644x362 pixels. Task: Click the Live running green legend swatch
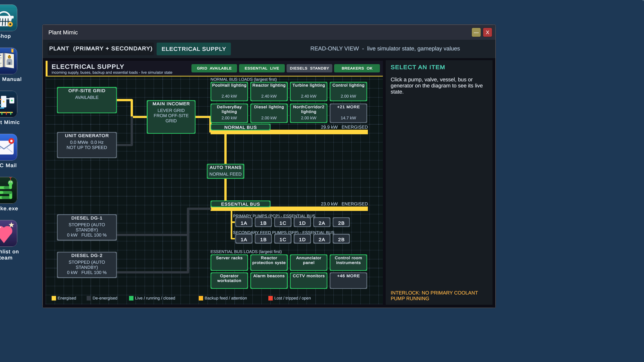point(131,298)
